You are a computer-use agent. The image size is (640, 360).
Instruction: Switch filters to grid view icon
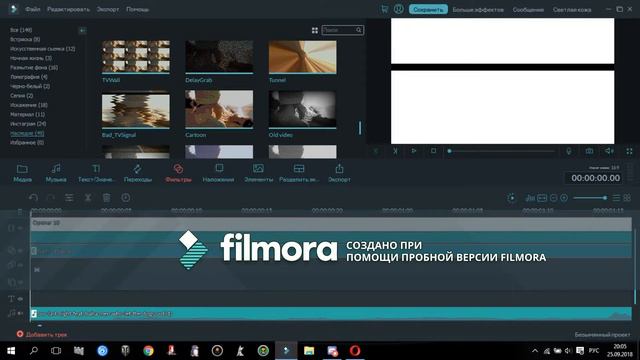[315, 30]
